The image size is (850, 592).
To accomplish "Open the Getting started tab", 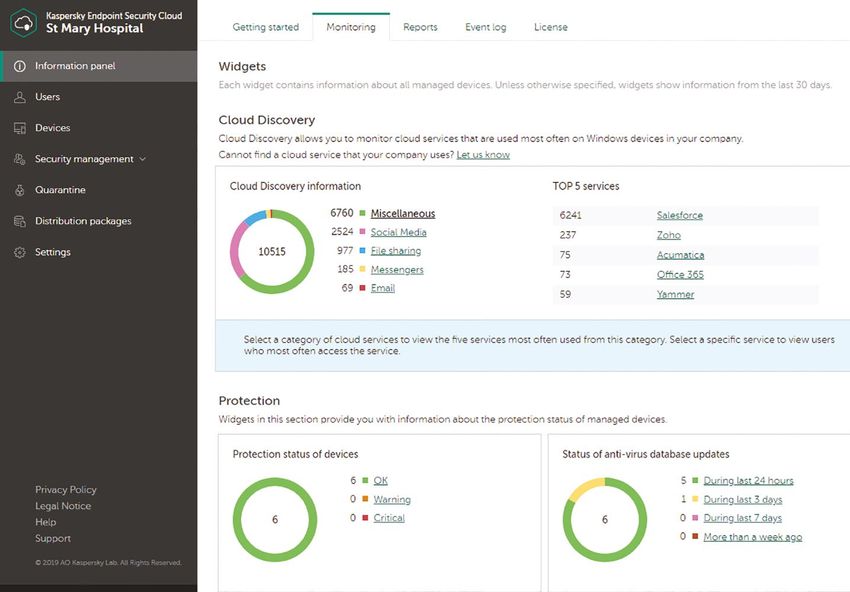I will 266,27.
